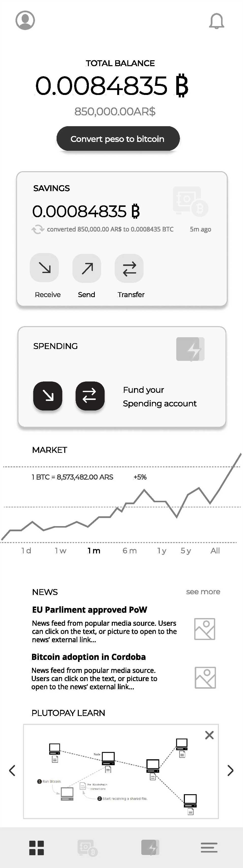Tap the Receive arrow in Savings
The width and height of the screenshot is (243, 868).
(44, 268)
